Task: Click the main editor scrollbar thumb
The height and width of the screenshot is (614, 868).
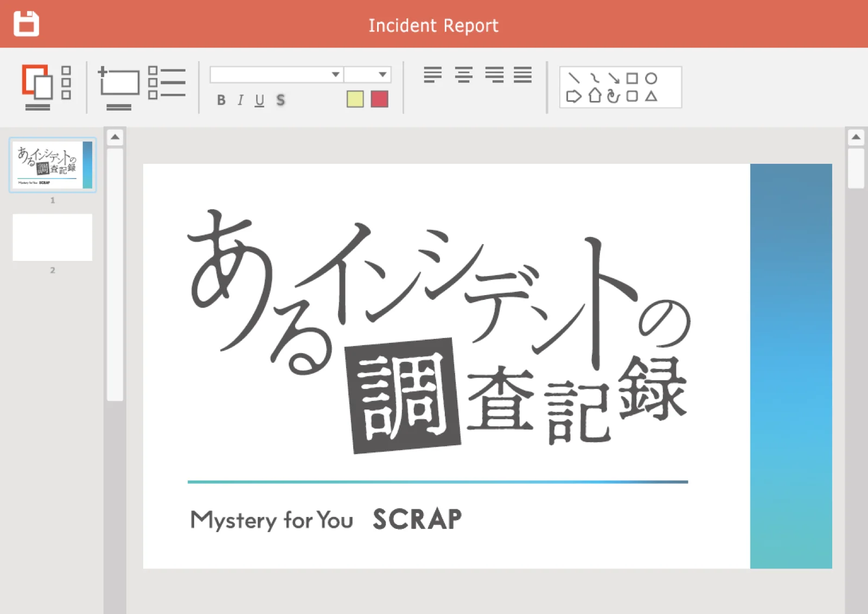Action: 856,168
